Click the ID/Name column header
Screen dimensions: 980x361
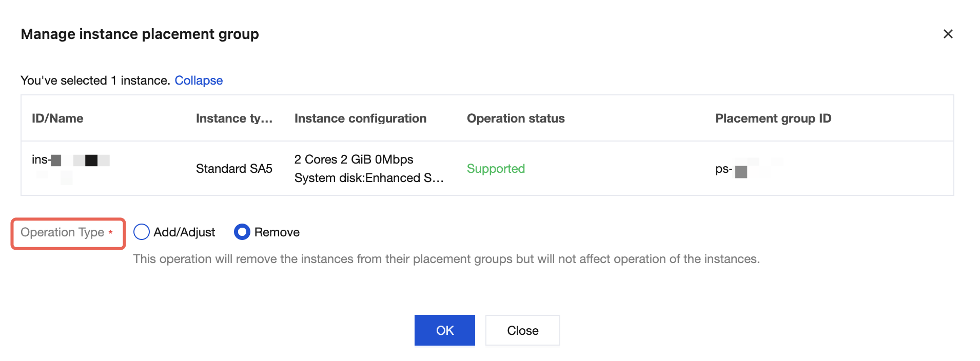(57, 118)
